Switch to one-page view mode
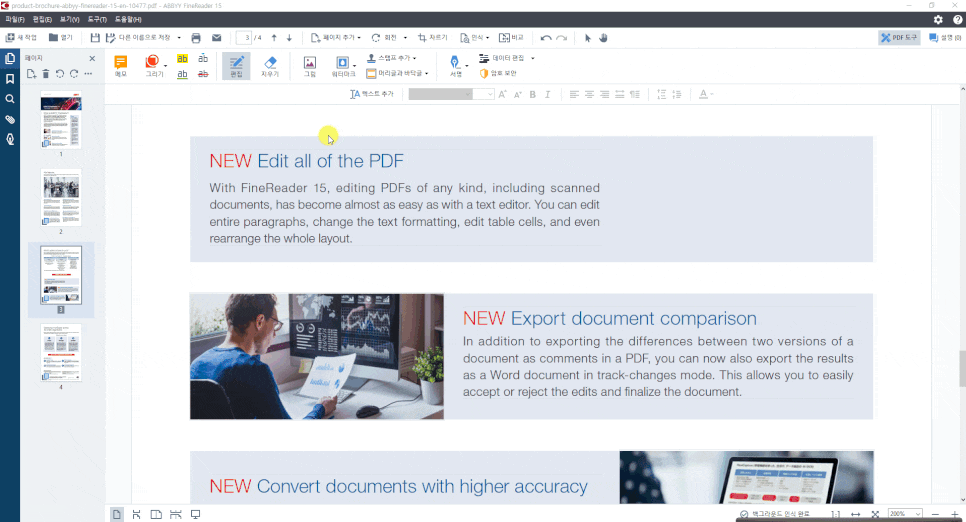 [x=116, y=515]
